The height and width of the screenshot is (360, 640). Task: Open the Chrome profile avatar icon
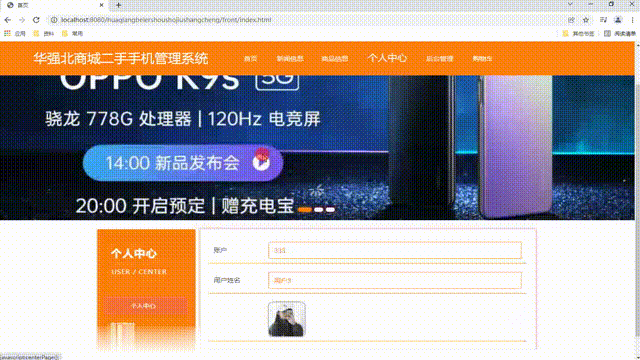click(618, 20)
